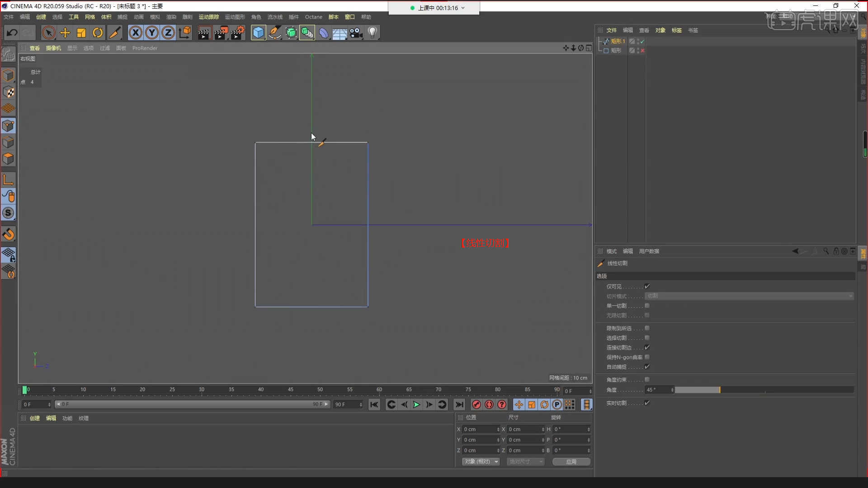The width and height of the screenshot is (868, 488).
Task: Add a camera object icon
Action: click(x=356, y=33)
